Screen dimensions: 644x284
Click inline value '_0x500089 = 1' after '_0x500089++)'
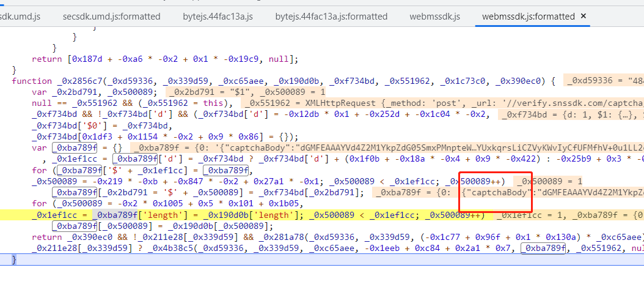[x=549, y=181]
